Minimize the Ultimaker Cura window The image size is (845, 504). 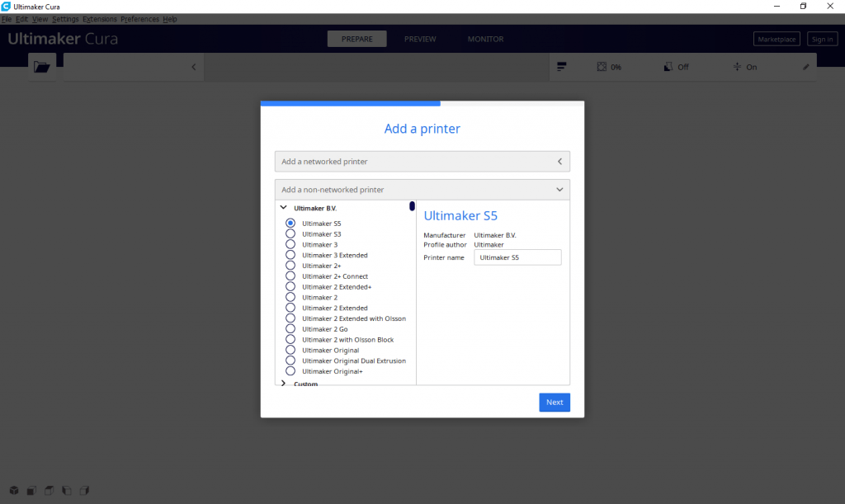[777, 7]
